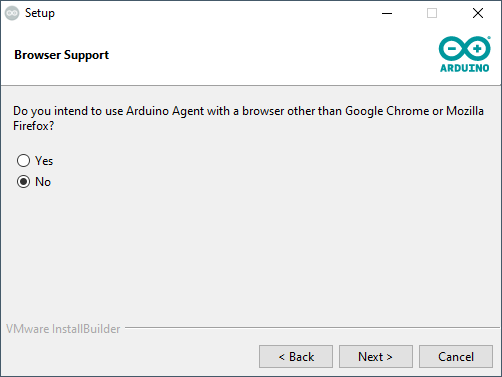Screen dimensions: 502x377
Task: Click the browser question paragraph text
Action: (x=248, y=118)
